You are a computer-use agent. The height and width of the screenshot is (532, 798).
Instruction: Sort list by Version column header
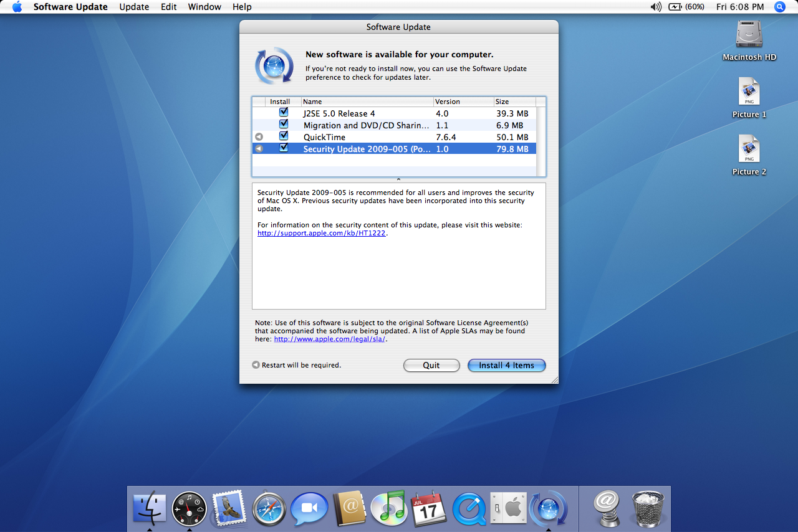click(463, 102)
